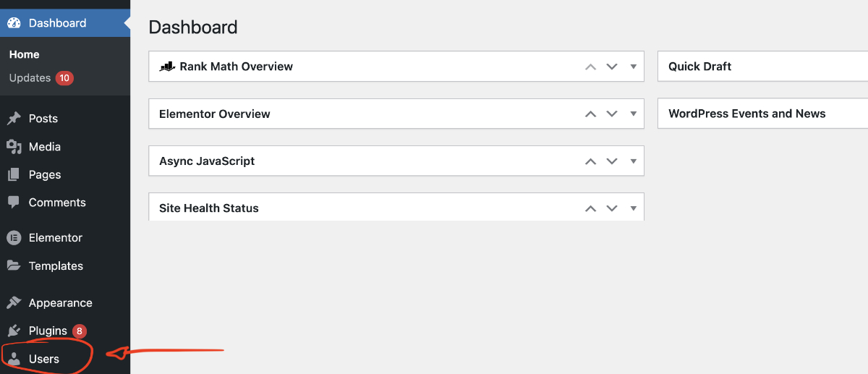Go to the Home submenu link
Image resolution: width=868 pixels, height=374 pixels.
(25, 54)
